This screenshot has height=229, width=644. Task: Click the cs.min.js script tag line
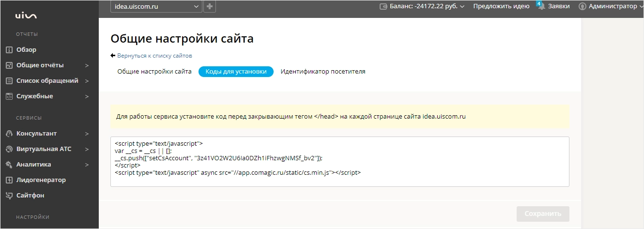(238, 172)
